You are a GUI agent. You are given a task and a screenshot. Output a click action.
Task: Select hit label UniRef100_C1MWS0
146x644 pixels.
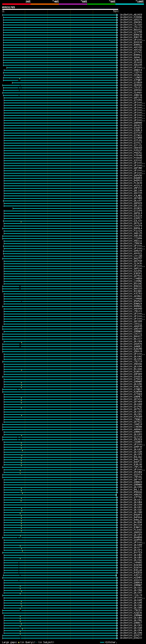[131, 77]
